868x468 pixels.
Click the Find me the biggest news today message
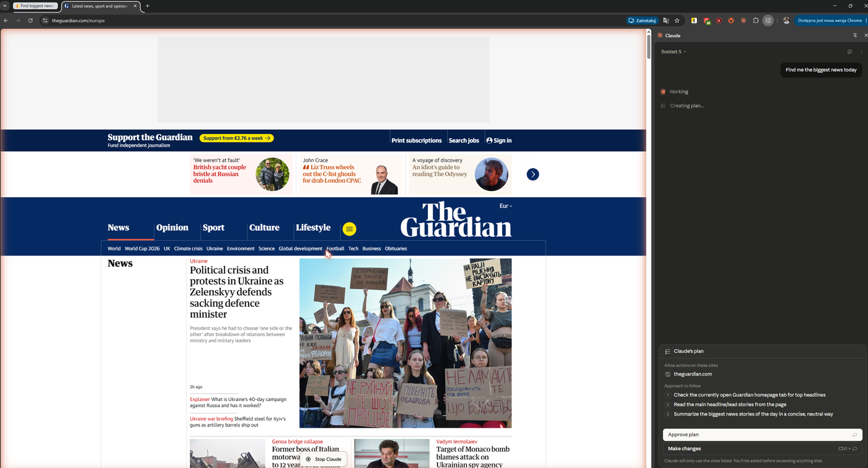pos(821,70)
